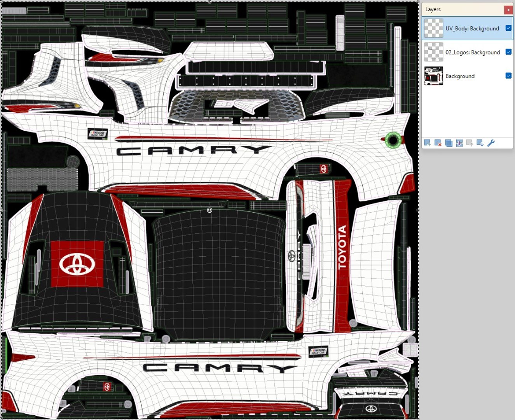Click the plain Background layer name
Screen dimensions: 515x420
coord(460,76)
